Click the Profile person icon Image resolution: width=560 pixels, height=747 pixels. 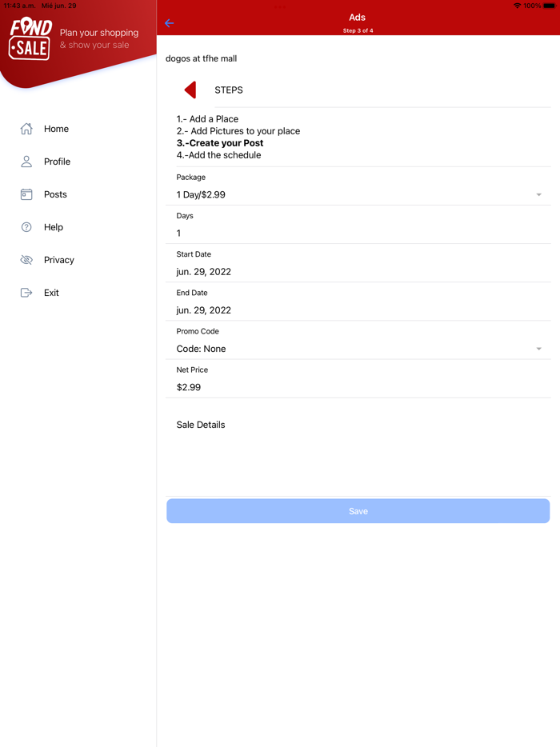[x=26, y=162]
